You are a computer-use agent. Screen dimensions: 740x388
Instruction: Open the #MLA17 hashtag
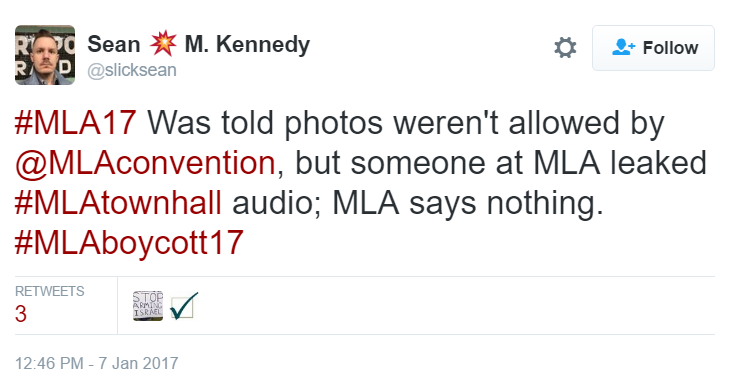pyautogui.click(x=76, y=123)
